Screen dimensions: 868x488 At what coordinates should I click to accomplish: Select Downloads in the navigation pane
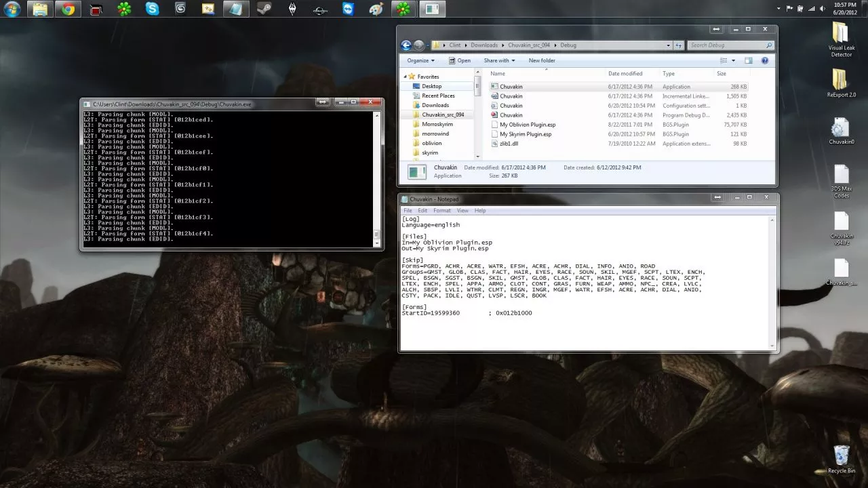(x=435, y=105)
